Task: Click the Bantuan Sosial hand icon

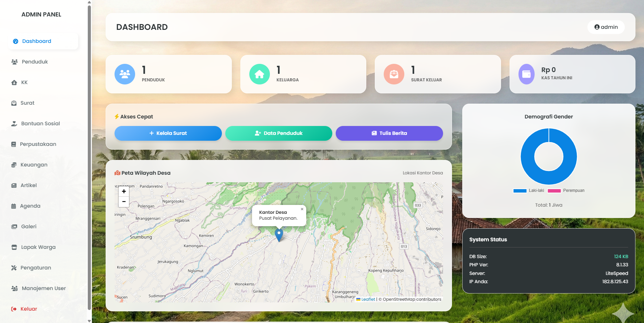Action: [x=14, y=124]
